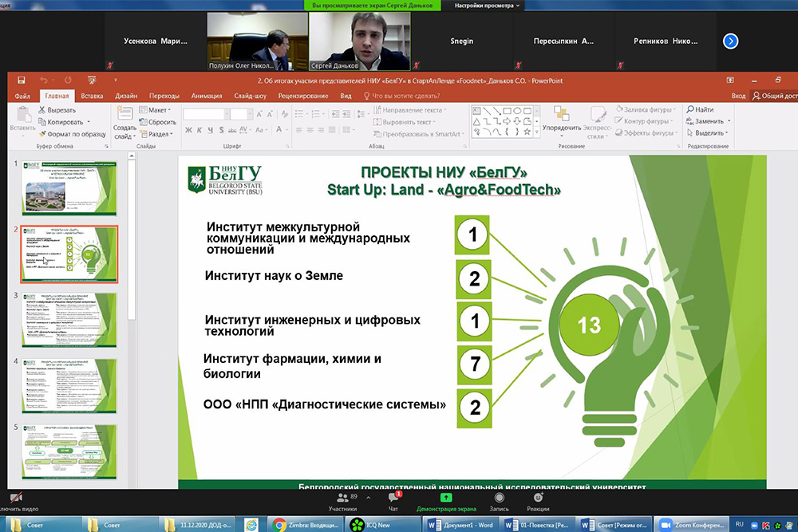The width and height of the screenshot is (798, 532).
Task: Click Сбросить to reset the slide
Action: click(x=160, y=122)
